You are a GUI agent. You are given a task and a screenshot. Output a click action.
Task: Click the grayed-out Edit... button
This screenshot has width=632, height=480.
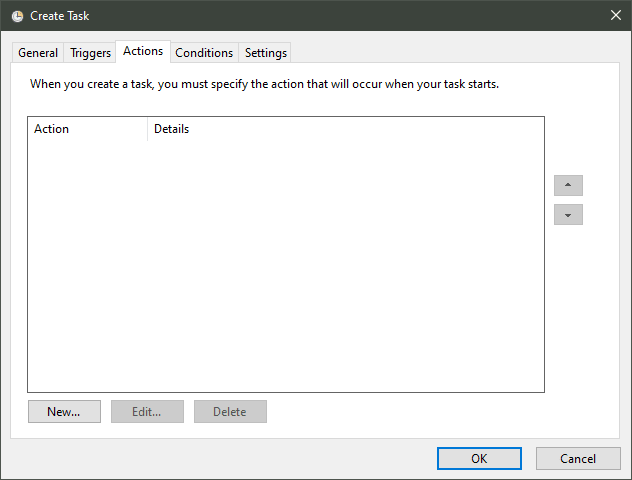(147, 411)
